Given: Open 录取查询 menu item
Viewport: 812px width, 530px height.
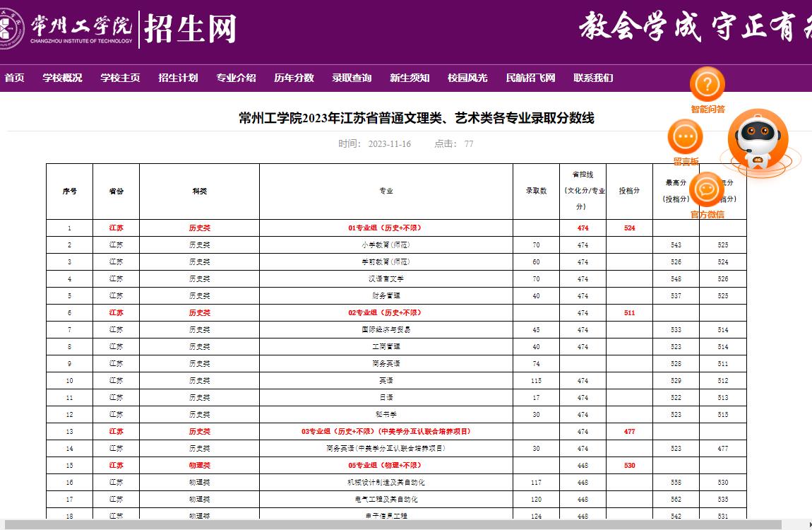Looking at the screenshot, I should tap(352, 78).
